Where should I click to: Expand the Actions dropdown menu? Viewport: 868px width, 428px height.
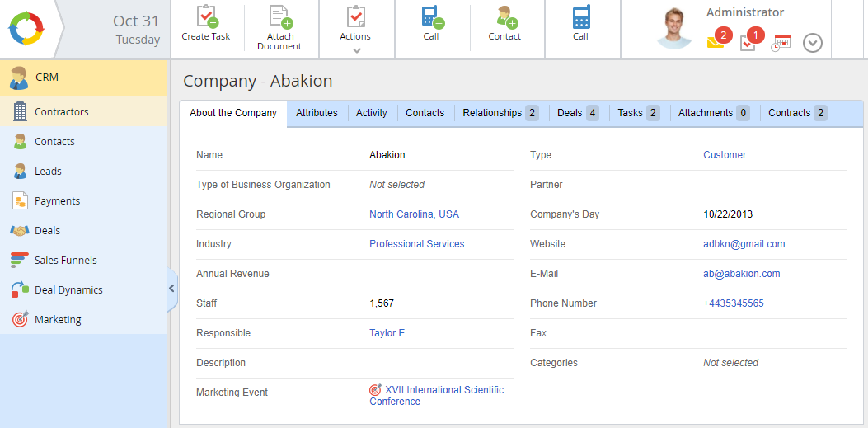tap(355, 50)
